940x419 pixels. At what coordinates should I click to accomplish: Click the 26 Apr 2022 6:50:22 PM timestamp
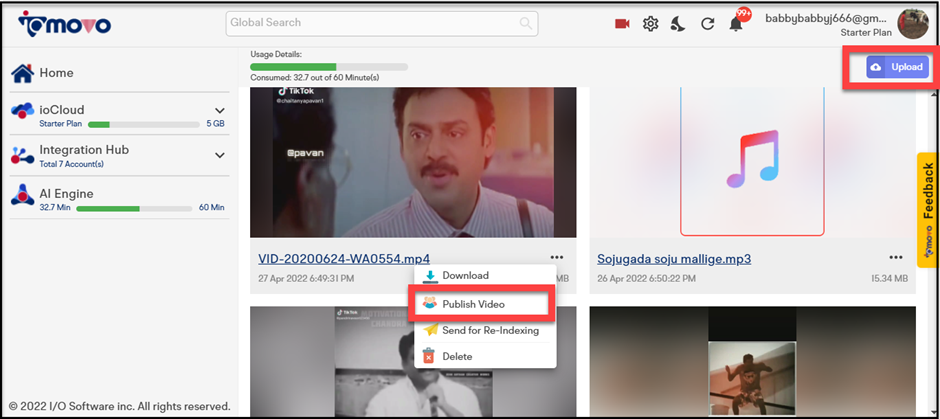point(646,279)
